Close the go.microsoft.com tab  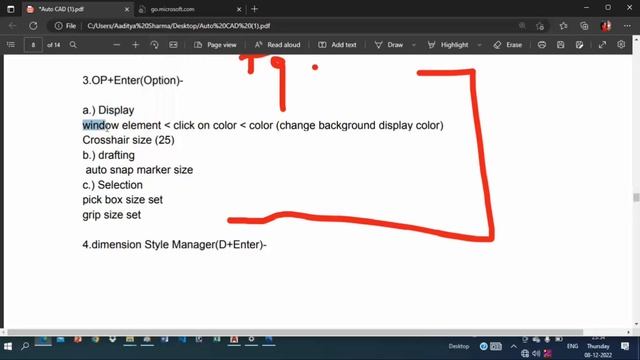pyautogui.click(x=239, y=9)
